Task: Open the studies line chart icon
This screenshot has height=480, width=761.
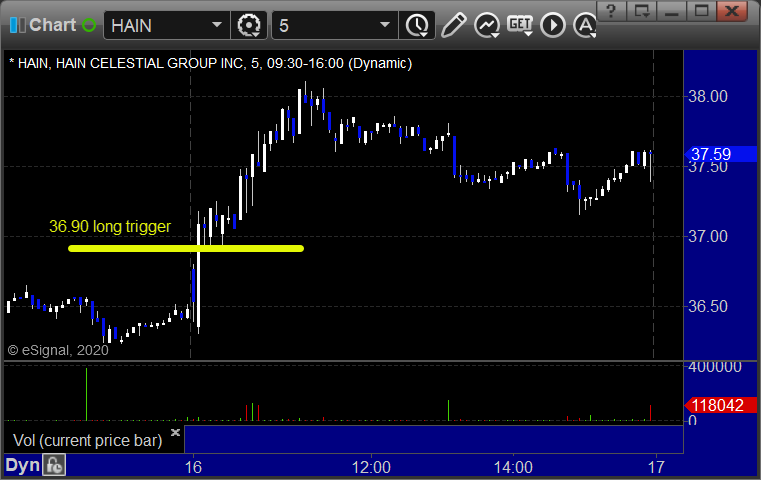Action: [x=487, y=25]
